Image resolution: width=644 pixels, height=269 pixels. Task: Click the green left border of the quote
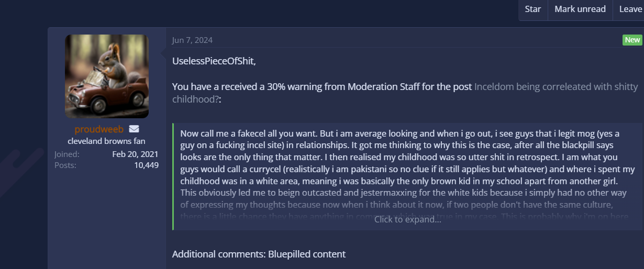pyautogui.click(x=173, y=176)
